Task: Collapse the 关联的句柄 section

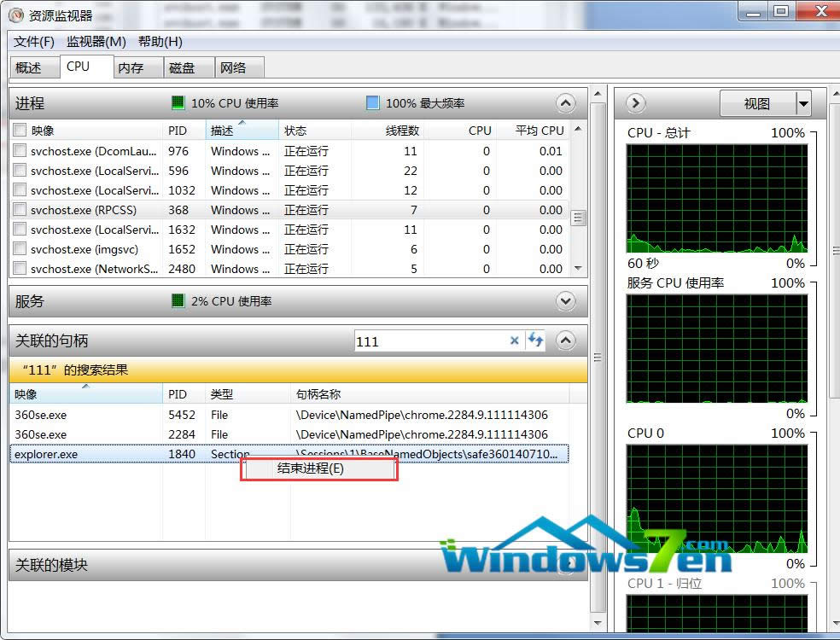Action: click(565, 340)
